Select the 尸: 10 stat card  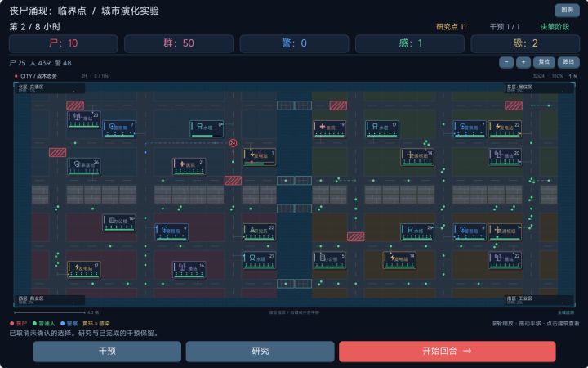pos(64,43)
